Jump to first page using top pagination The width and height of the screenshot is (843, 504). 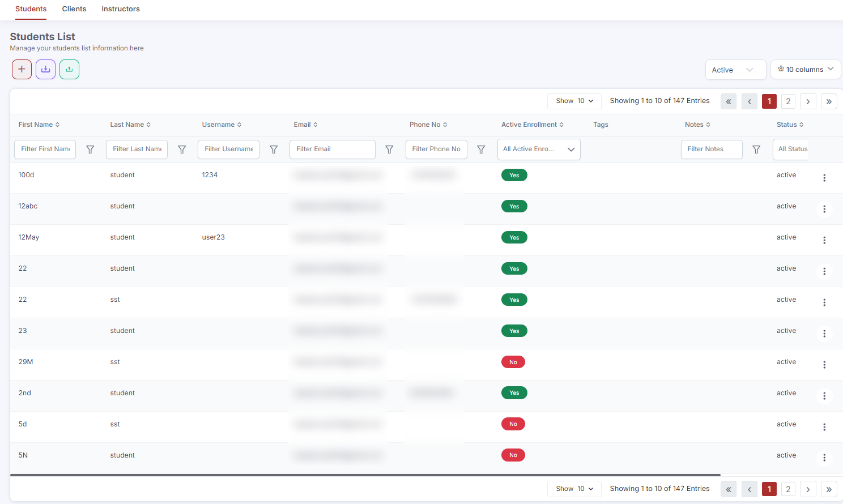[729, 101]
